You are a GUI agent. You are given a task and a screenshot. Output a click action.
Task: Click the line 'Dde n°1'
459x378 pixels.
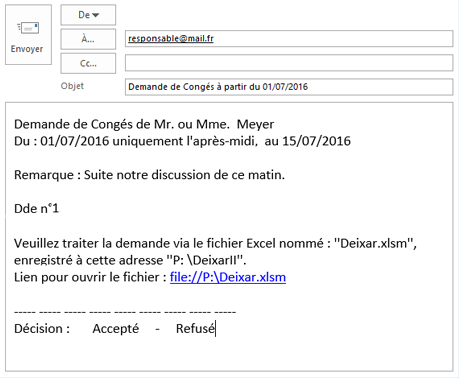[36, 209]
